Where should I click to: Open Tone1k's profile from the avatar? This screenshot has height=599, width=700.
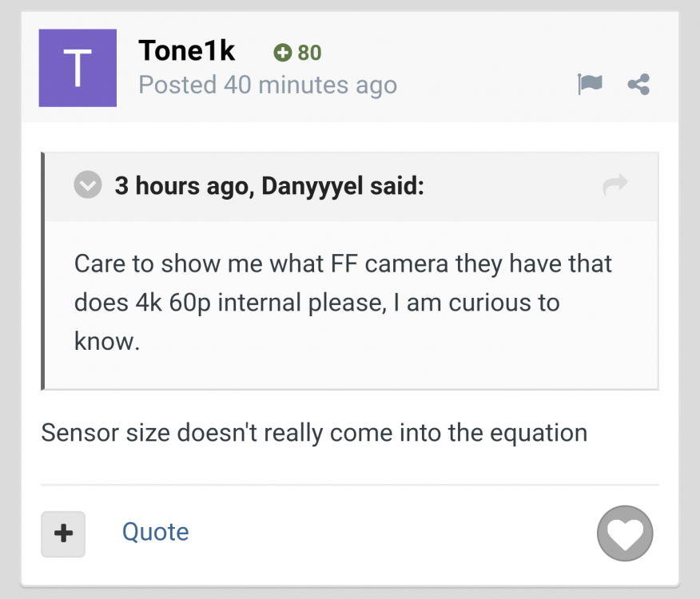(x=78, y=68)
